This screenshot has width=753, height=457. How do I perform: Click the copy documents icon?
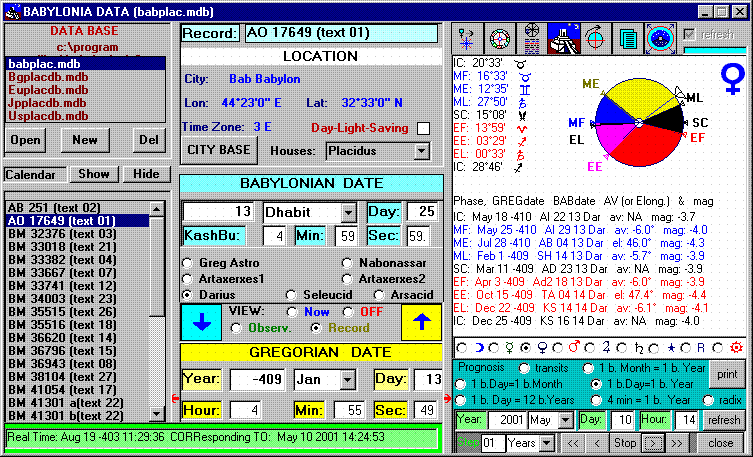tap(627, 38)
